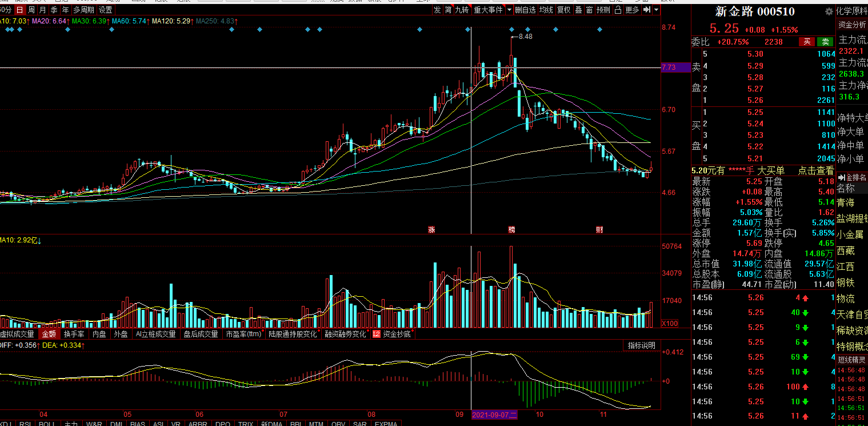
Task: Click the arrow-to-bar collapse panel icon
Action: (647, 10)
